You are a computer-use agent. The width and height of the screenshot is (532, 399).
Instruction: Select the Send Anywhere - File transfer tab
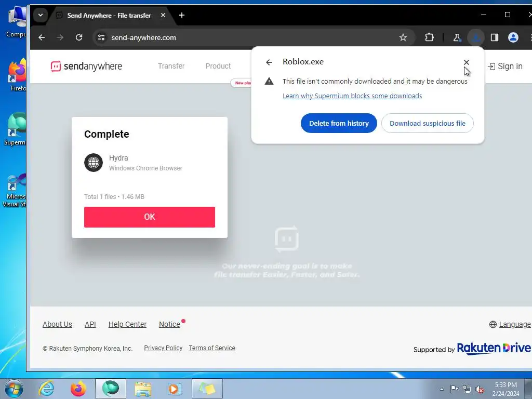pos(109,15)
